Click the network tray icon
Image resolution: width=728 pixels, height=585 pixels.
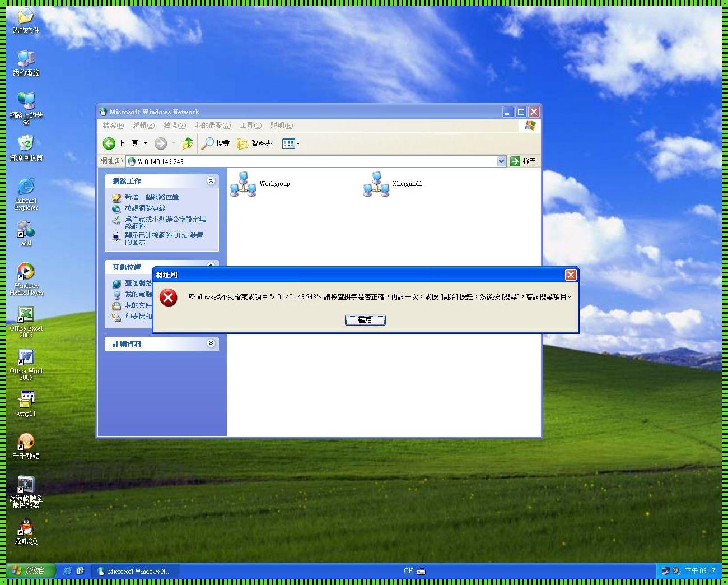click(665, 571)
